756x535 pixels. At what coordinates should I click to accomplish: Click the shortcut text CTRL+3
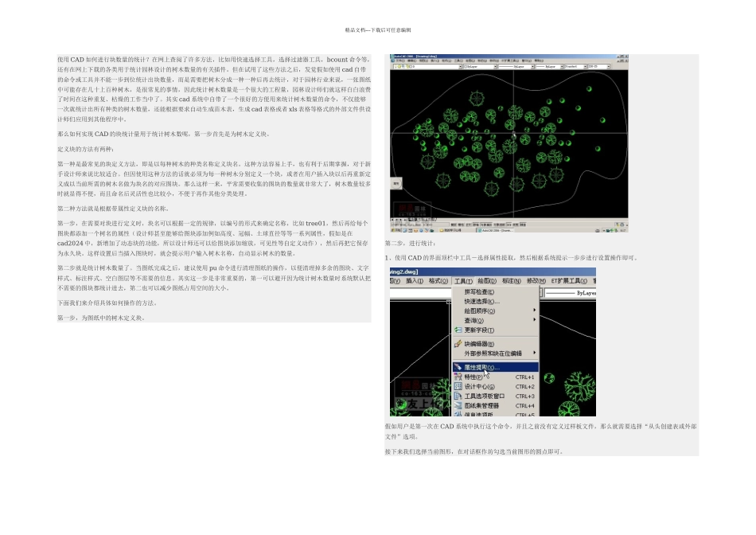[x=524, y=396]
